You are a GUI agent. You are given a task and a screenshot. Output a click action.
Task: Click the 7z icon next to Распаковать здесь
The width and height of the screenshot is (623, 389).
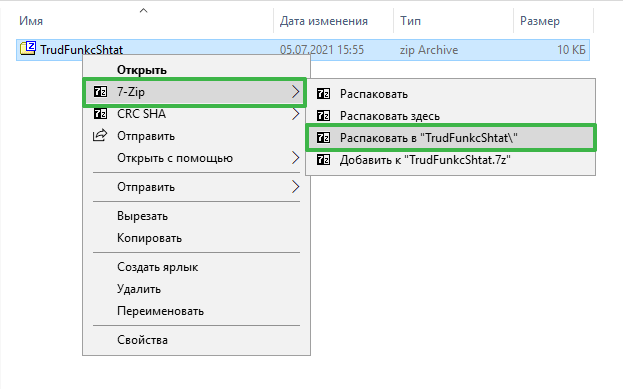click(x=323, y=116)
